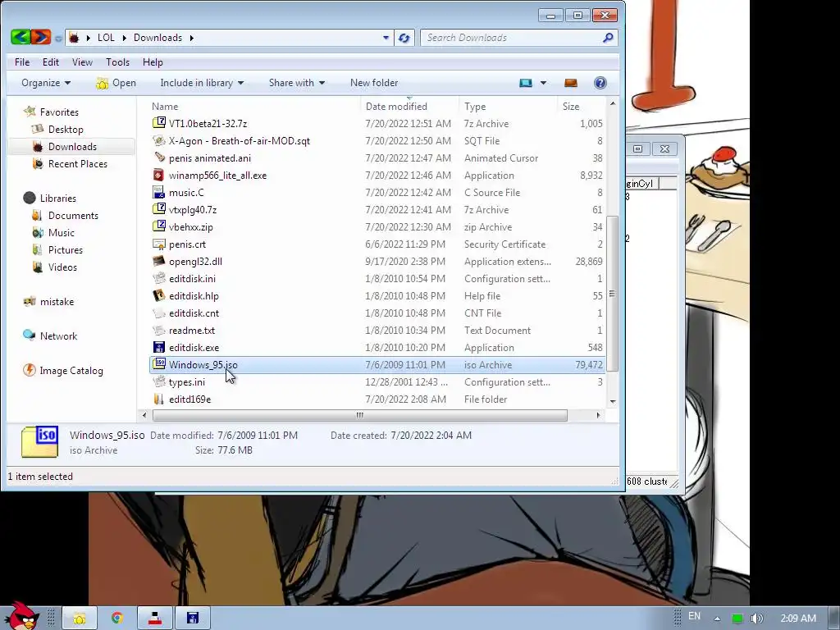Screen dimensions: 840x630
Task: Open the view options dropdown arrow
Action: tap(543, 83)
